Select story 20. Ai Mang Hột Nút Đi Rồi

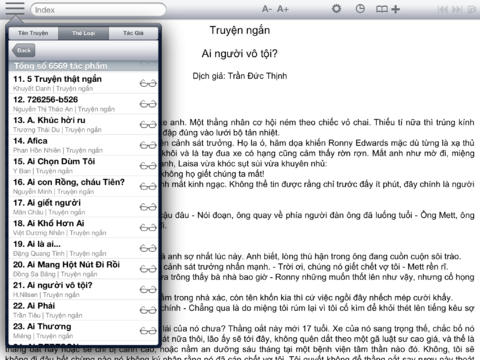click(x=83, y=269)
